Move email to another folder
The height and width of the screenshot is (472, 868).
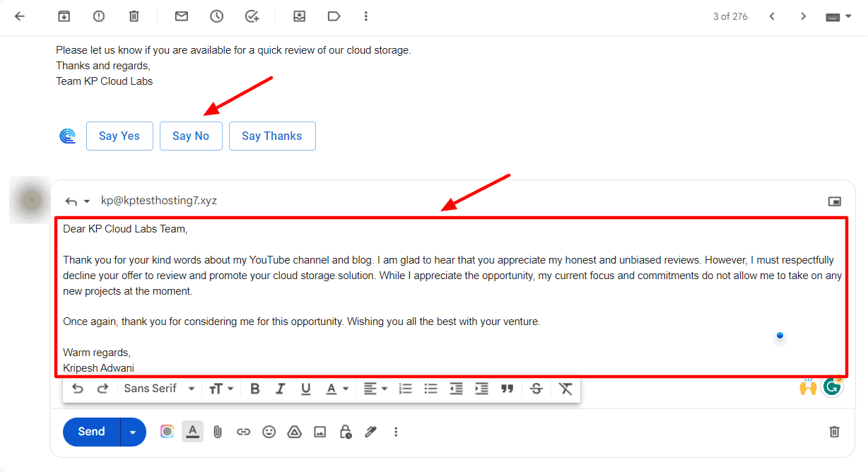299,16
